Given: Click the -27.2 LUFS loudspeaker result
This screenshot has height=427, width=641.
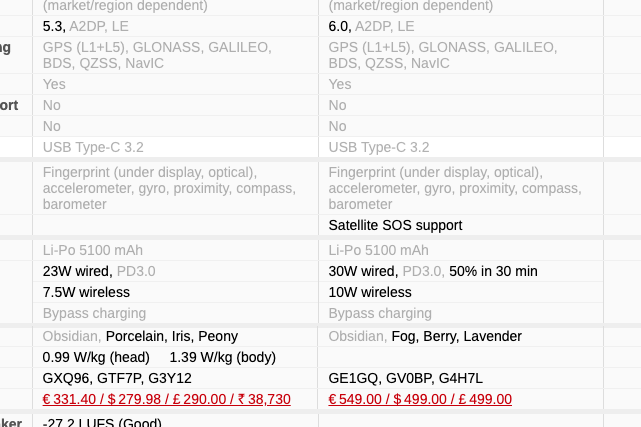Looking at the screenshot, I should (x=102, y=422).
